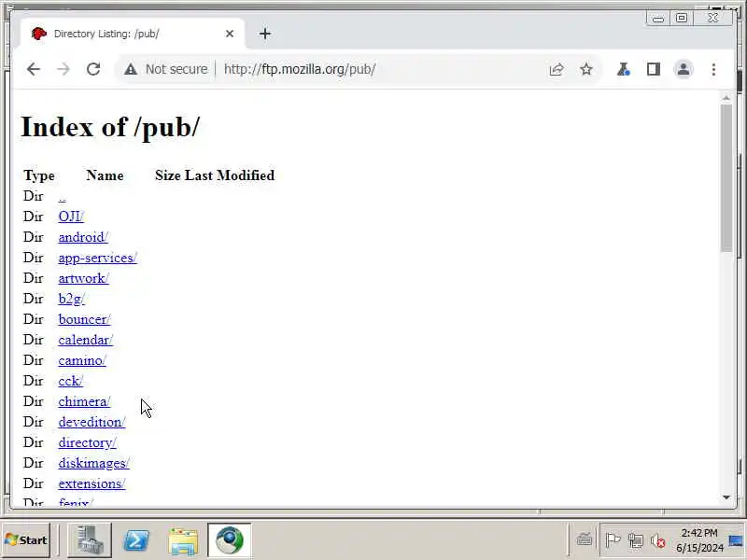The image size is (747, 560).
Task: Open the artwork/ directory
Action: coord(83,278)
